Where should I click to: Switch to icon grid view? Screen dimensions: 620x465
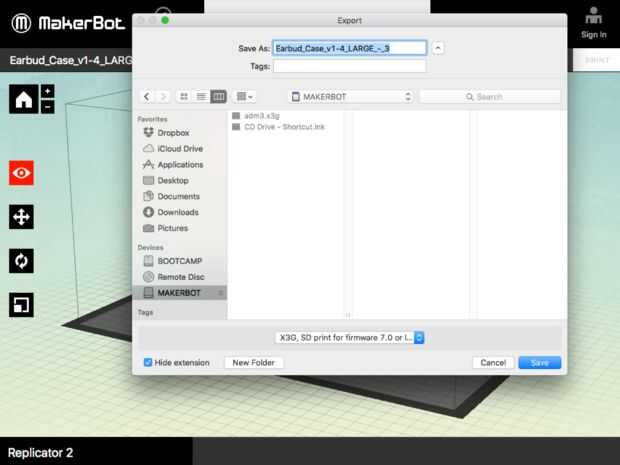pyautogui.click(x=184, y=96)
